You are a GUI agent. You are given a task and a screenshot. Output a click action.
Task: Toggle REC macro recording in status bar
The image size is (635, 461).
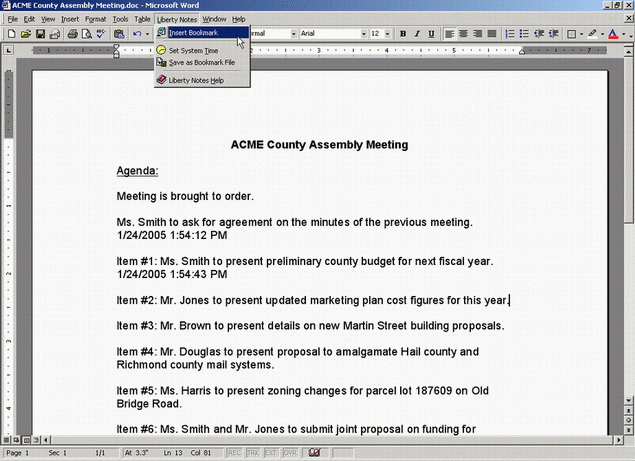234,452
